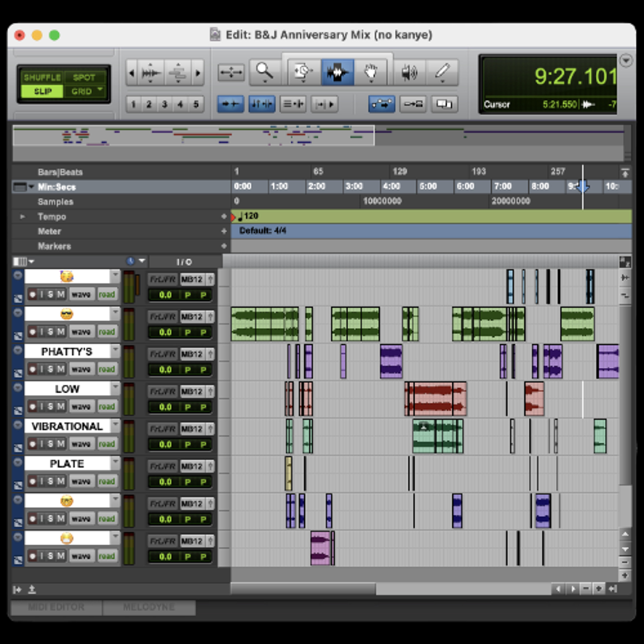Solo the LOW track
Viewport: 644px width, 644px height.
click(x=50, y=406)
